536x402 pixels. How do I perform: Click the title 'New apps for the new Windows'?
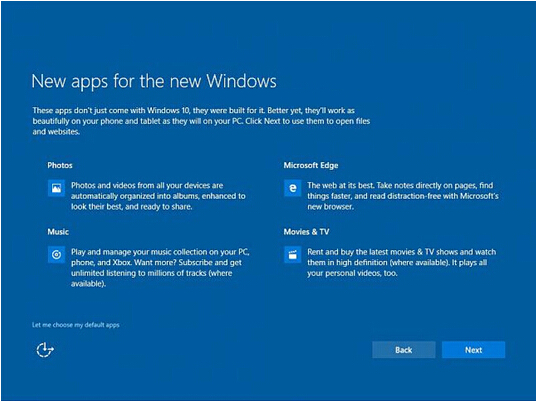(x=154, y=81)
